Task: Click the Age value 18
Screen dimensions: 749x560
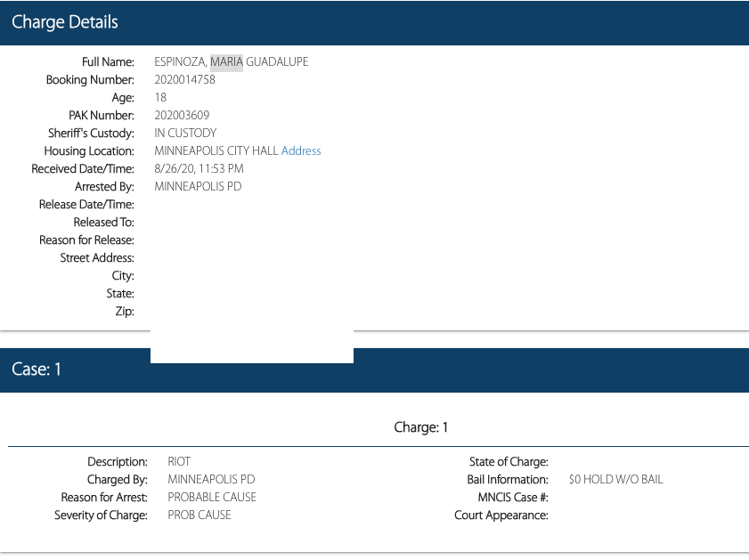Action: coord(160,98)
